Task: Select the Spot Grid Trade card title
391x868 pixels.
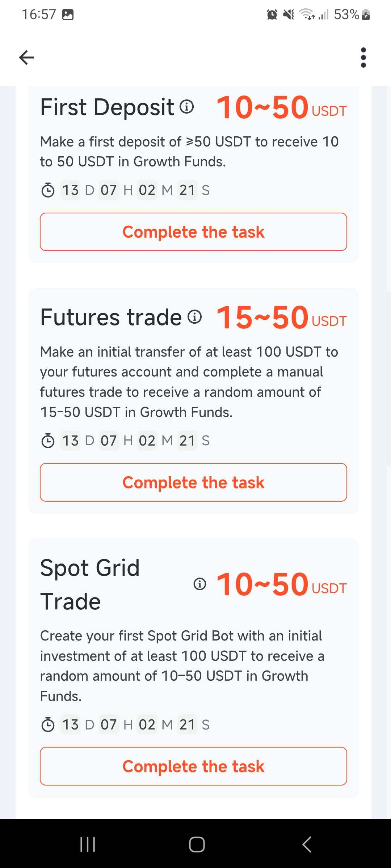Action: 90,584
